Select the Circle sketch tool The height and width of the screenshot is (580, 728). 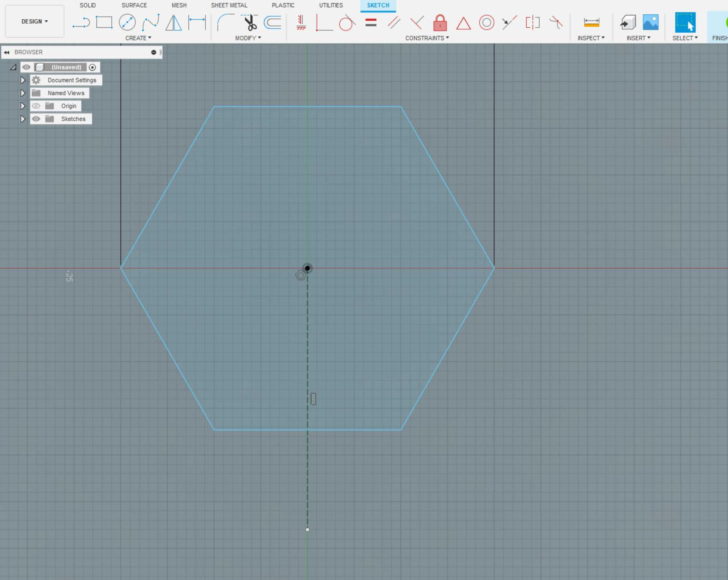(x=127, y=23)
